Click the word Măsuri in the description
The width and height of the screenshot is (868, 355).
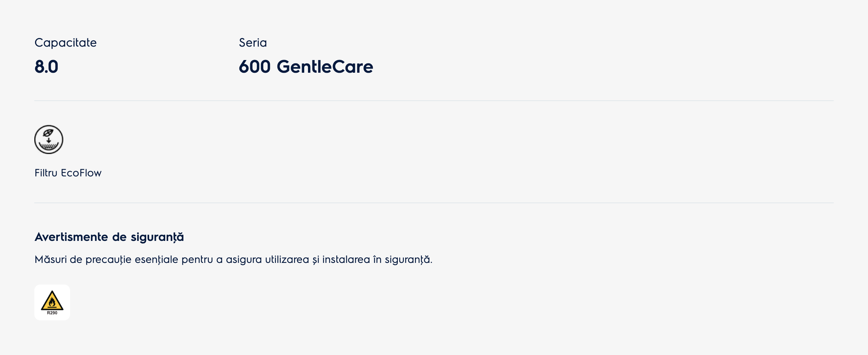(x=51, y=260)
